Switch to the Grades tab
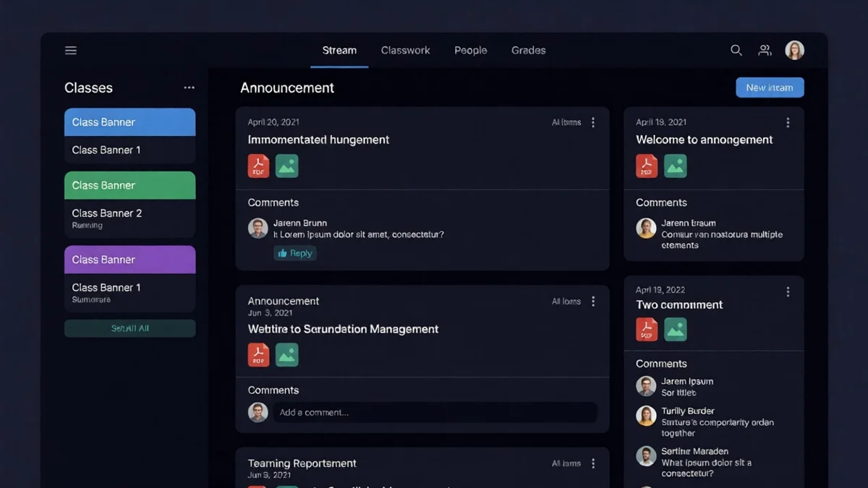The height and width of the screenshot is (488, 868). (529, 50)
